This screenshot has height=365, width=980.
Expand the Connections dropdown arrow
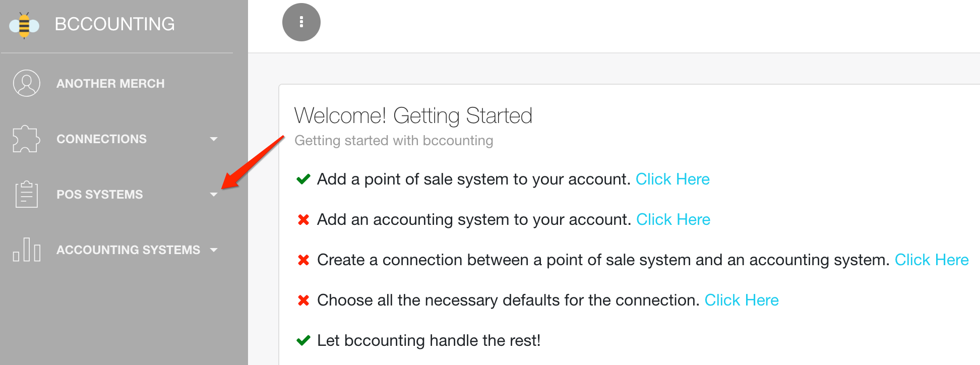pyautogui.click(x=214, y=139)
